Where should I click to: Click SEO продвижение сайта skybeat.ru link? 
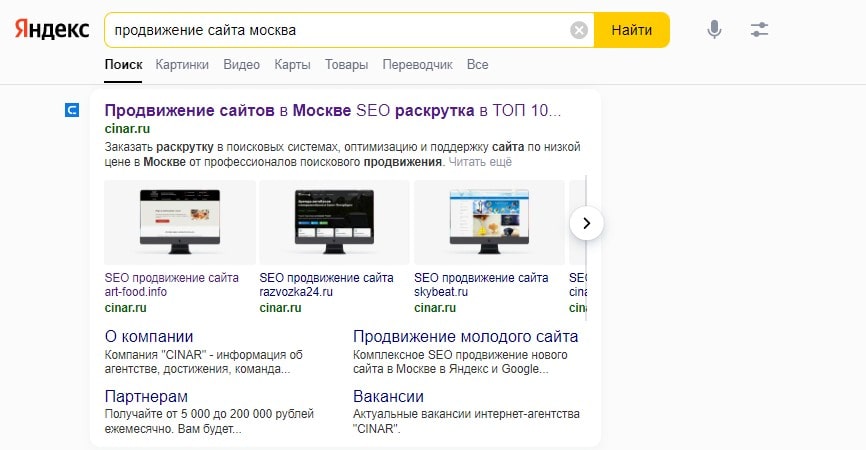click(481, 284)
